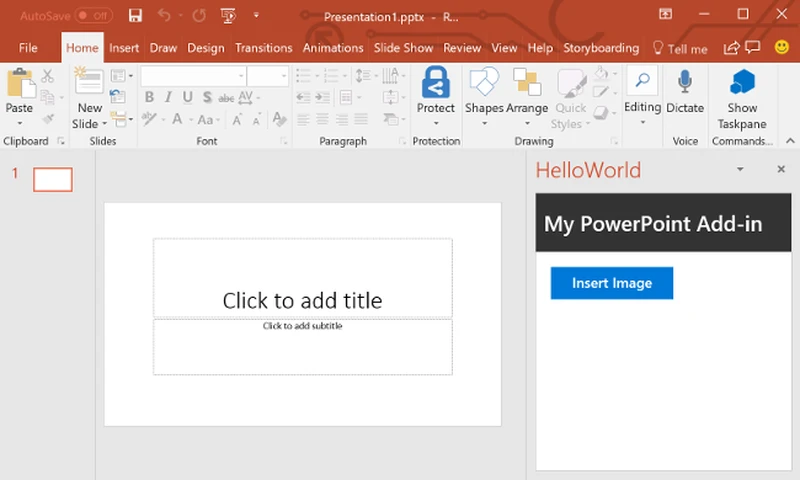Screen dimensions: 800x480
Task: Open the slide Layout dropdown
Action: (121, 76)
